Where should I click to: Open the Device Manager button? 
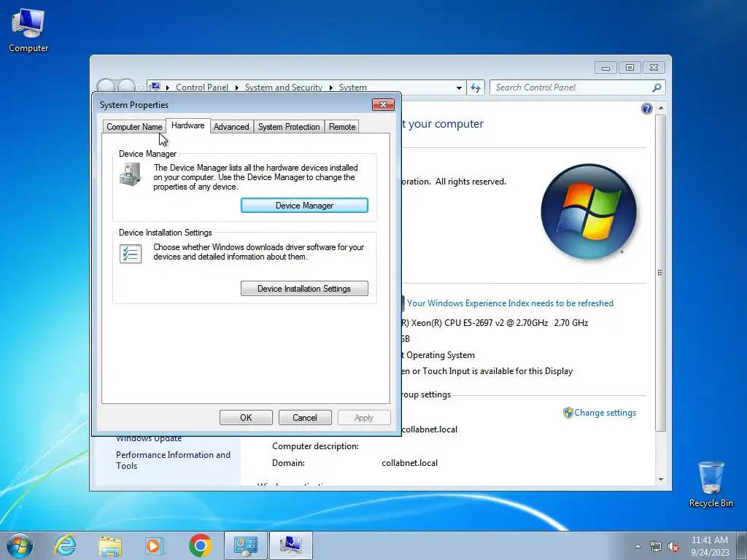(304, 205)
